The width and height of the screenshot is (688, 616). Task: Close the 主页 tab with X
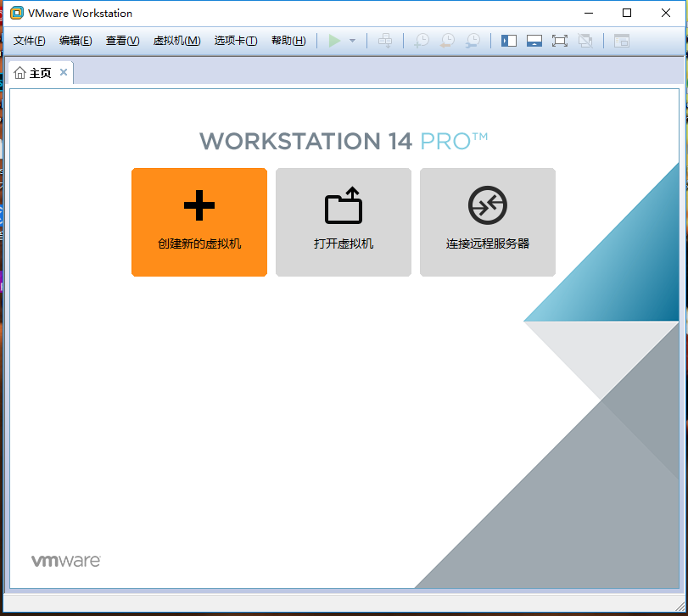[64, 72]
